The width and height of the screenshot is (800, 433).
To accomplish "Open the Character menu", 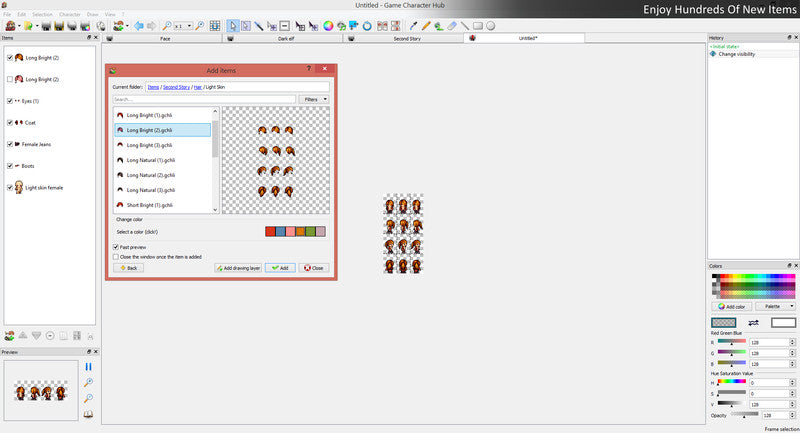I will (x=69, y=14).
